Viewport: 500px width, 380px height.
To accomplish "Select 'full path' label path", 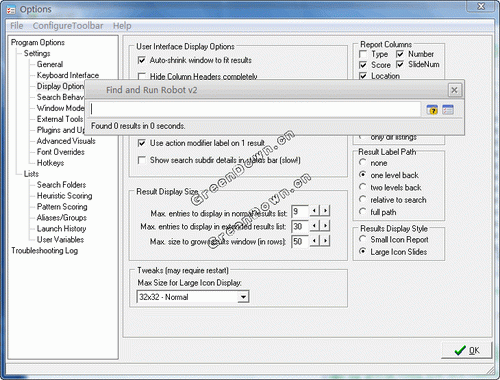I will [x=363, y=212].
